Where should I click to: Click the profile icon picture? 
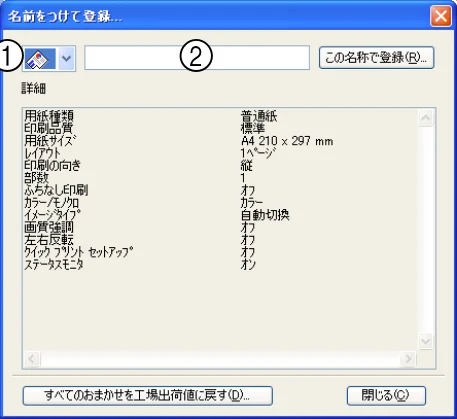click(x=40, y=59)
